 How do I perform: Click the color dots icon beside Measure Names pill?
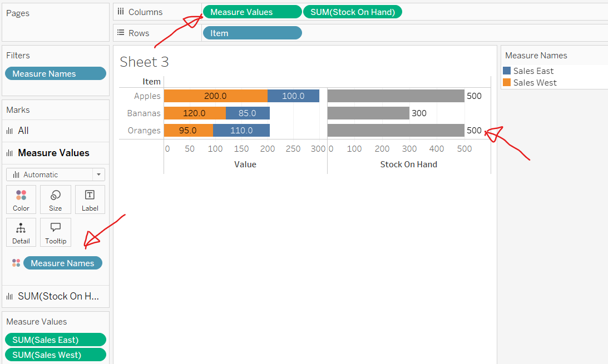[x=16, y=263]
